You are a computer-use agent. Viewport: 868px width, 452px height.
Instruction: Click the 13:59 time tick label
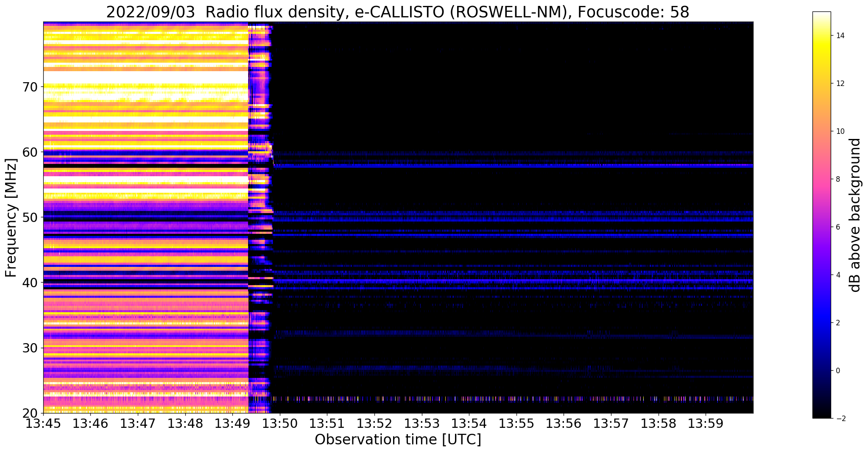point(706,424)
